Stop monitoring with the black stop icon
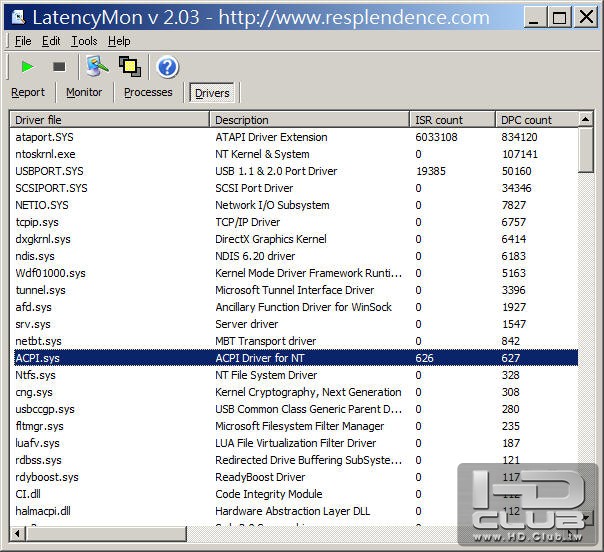 (x=59, y=67)
